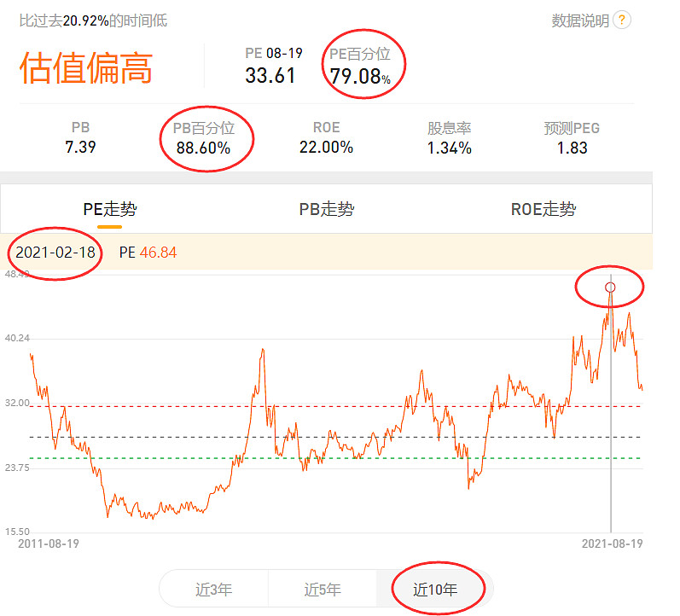Click the 数据说明 label

pos(580,20)
